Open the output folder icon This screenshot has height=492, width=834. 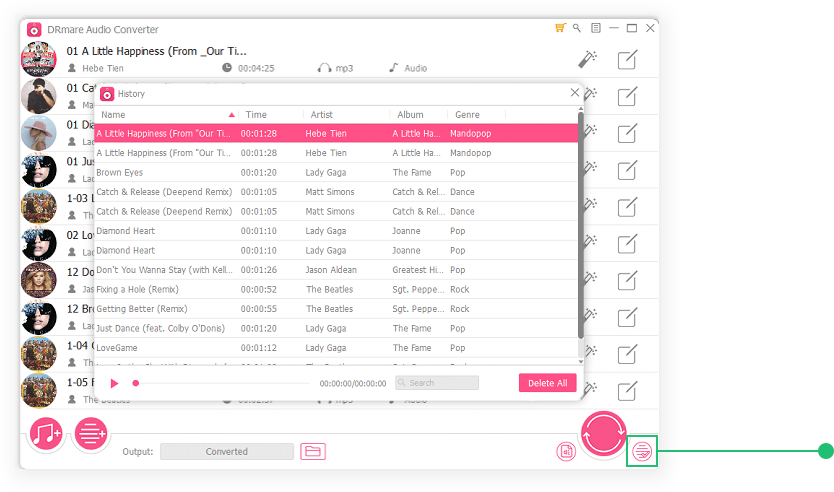pos(313,452)
